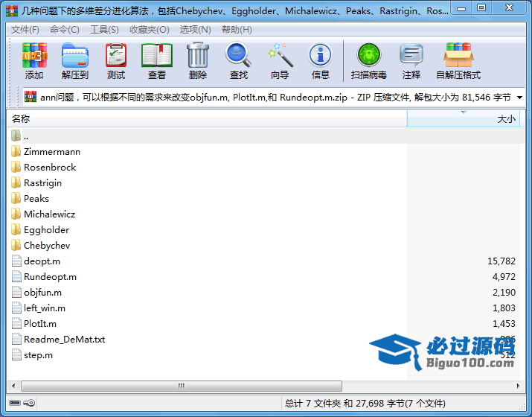Image resolution: width=532 pixels, height=417 pixels.
Task: Select the Rosenbrock folder icon
Action: pyautogui.click(x=16, y=167)
